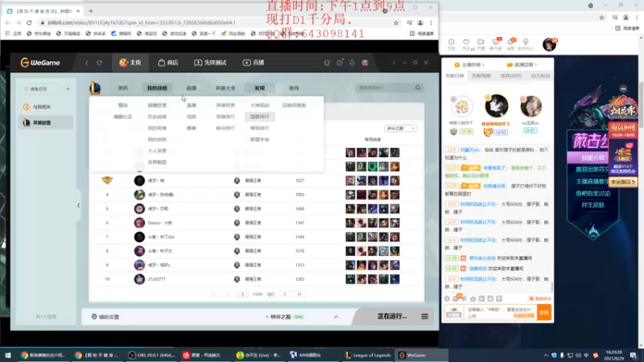Click the WeGame user avatar in the title bar
644x362 pixels.
365,63
